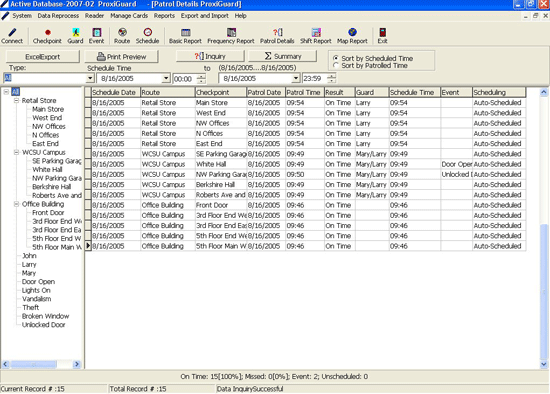The height and width of the screenshot is (394, 550).
Task: Select Lights On event in the tree
Action: pyautogui.click(x=36, y=290)
